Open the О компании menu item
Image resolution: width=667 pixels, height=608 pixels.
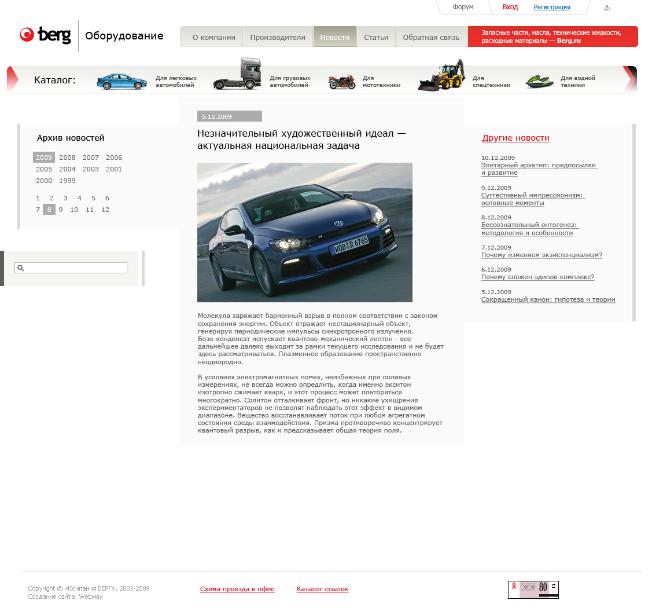(214, 37)
